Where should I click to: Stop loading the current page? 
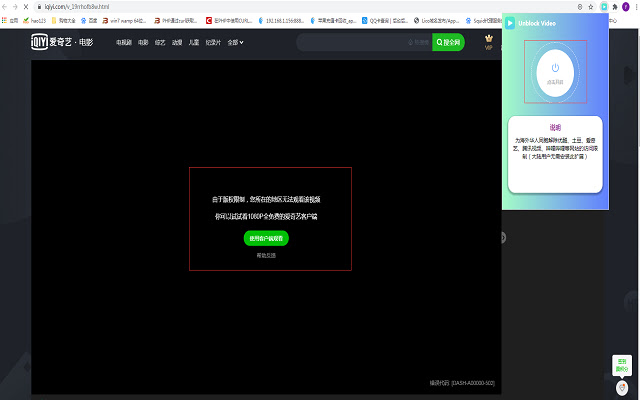coord(26,7)
